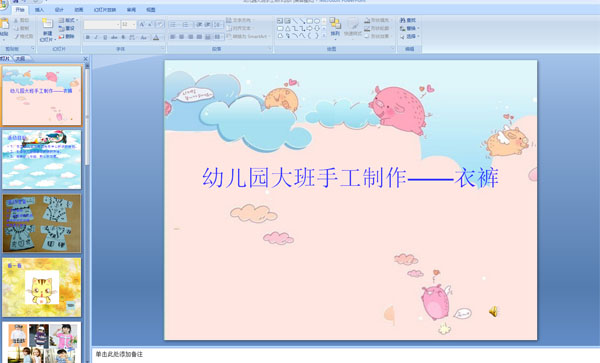
Task: Select the yellow cat slide thumbnail
Action: [x=42, y=287]
